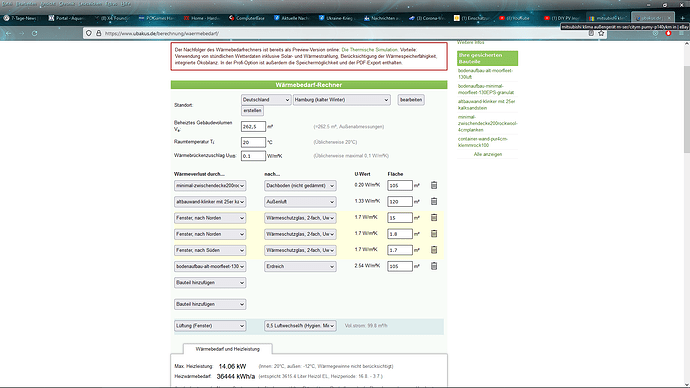Open the Außenluft target dropdown
Viewport: 690px width, 388px height.
[300, 202]
